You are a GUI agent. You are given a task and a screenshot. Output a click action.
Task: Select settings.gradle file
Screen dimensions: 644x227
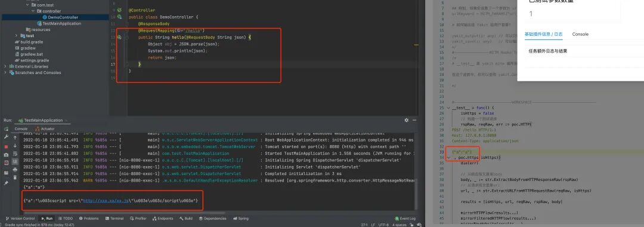(x=32, y=60)
